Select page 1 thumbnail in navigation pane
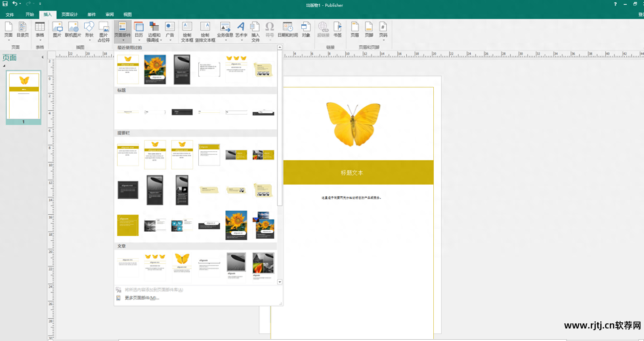The height and width of the screenshot is (341, 644). [24, 97]
